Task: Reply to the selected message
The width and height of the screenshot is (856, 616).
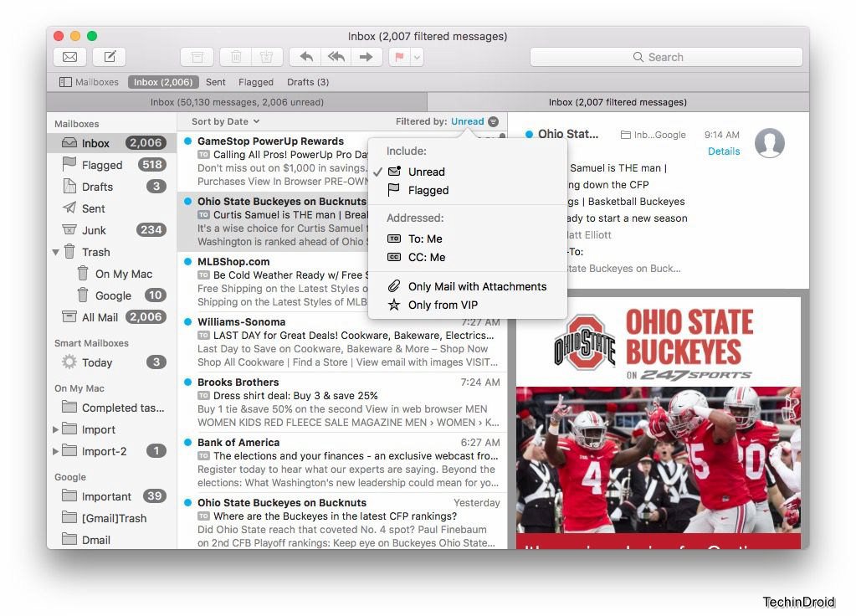Action: tap(305, 57)
